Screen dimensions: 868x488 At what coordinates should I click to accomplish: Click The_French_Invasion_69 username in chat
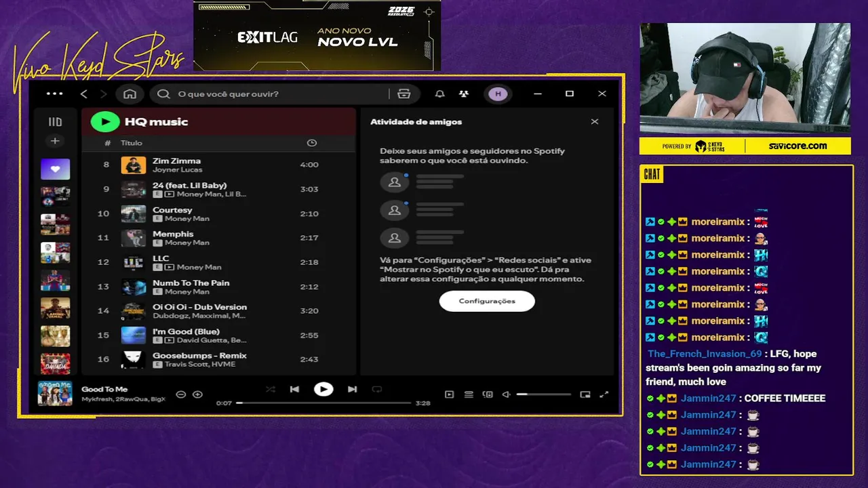(x=705, y=354)
